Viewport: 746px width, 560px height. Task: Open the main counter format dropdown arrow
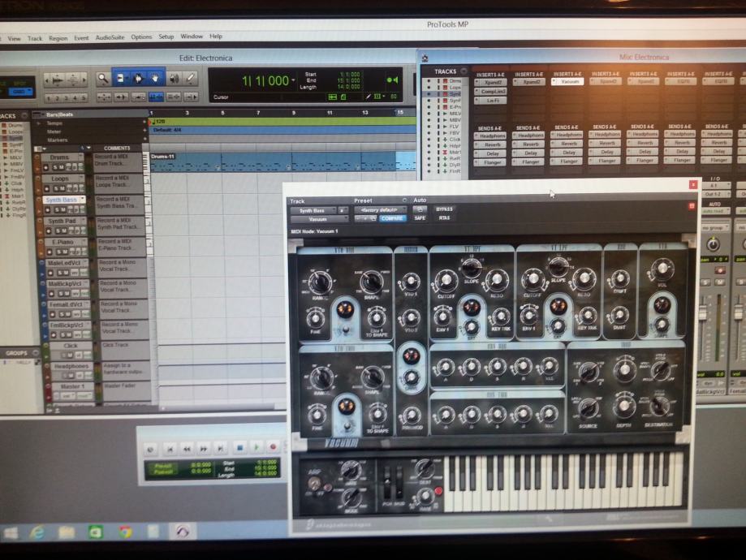pyautogui.click(x=294, y=80)
